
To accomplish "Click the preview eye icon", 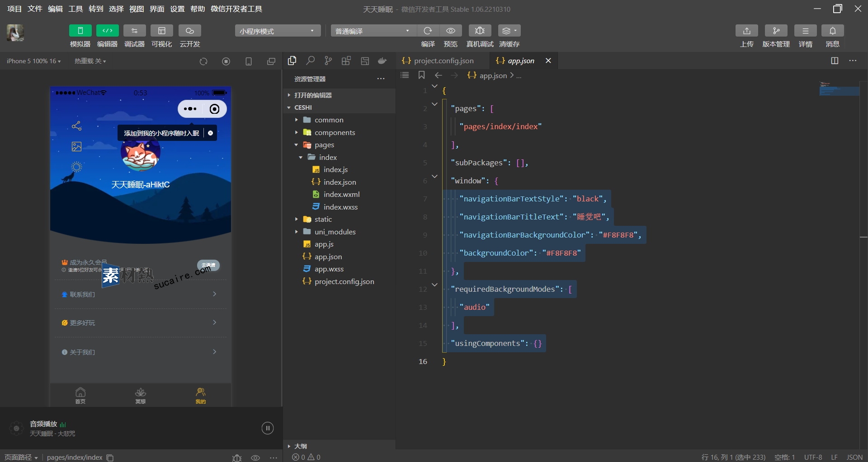I will 451,31.
